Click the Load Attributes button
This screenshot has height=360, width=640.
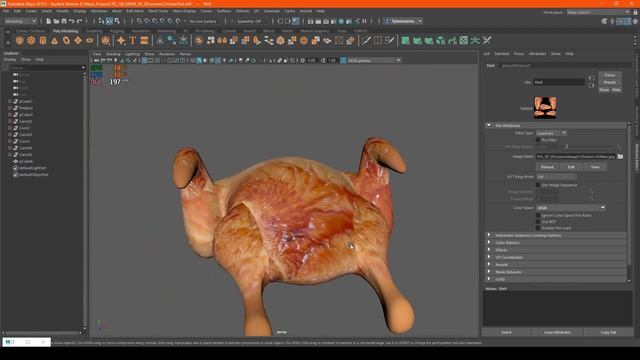557,332
